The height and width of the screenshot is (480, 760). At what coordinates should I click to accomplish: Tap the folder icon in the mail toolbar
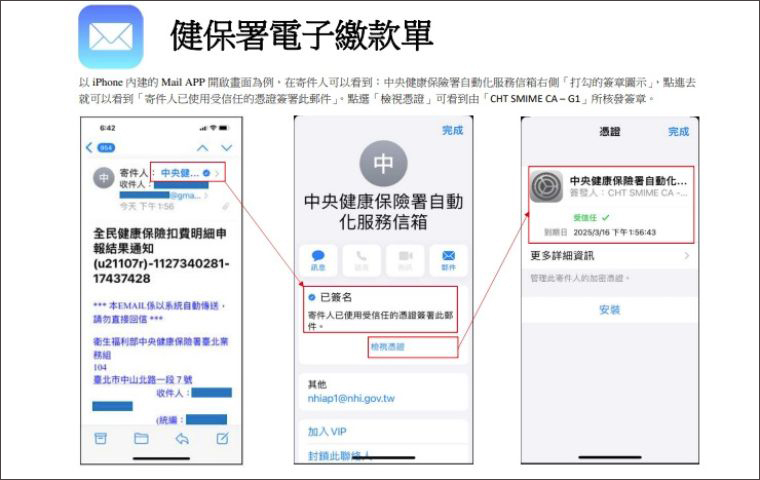click(141, 438)
